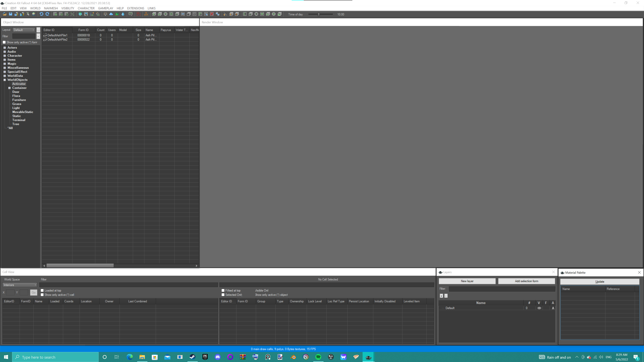This screenshot has width=644, height=362.
Task: Toggle Default layer visibility eye
Action: click(x=539, y=308)
